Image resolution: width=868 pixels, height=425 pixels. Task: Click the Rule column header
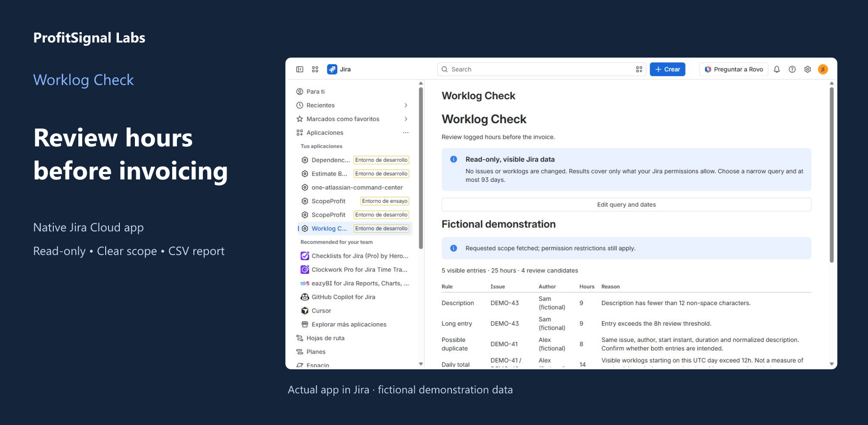pos(447,287)
